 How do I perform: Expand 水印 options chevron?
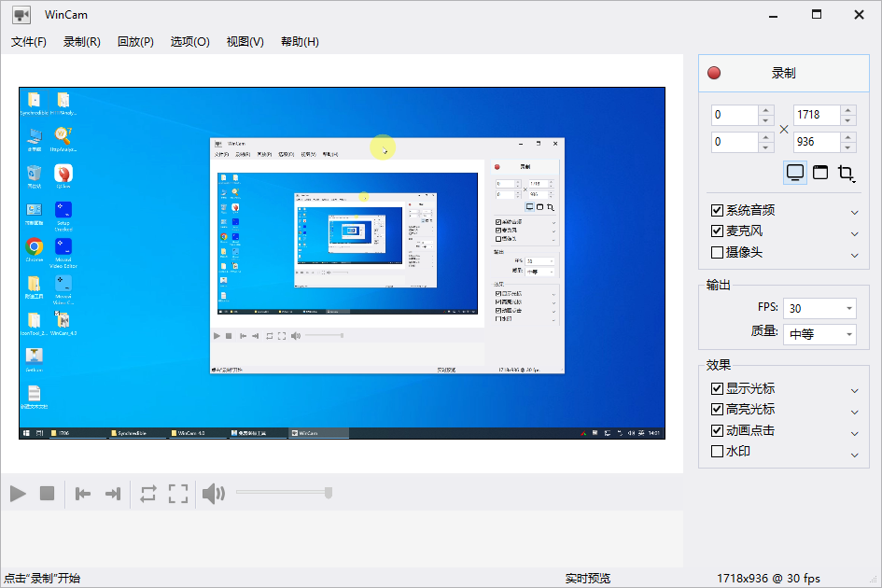point(854,455)
